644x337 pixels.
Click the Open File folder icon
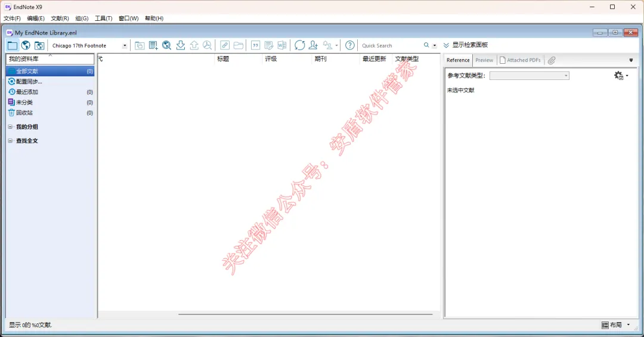coord(239,45)
